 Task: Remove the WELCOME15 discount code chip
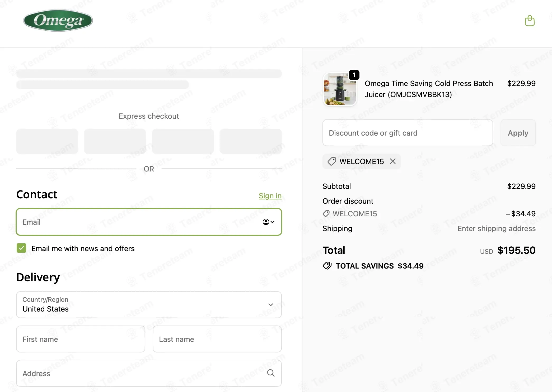[393, 161]
